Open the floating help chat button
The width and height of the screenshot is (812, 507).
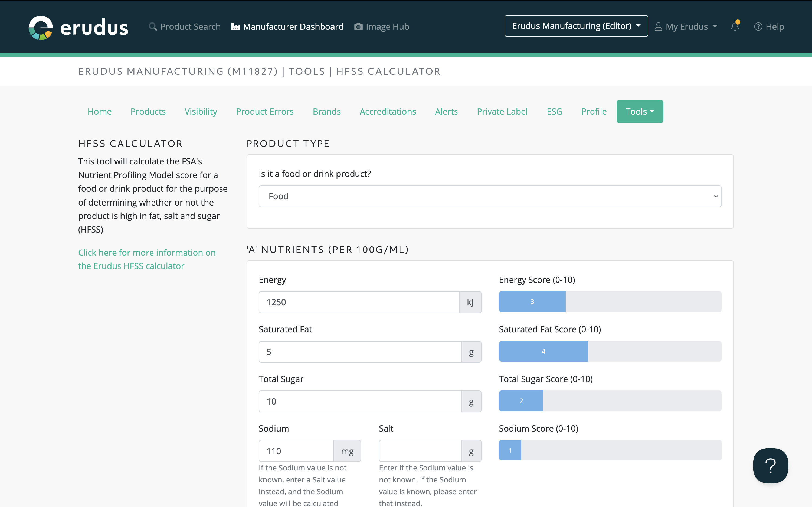pos(770,465)
